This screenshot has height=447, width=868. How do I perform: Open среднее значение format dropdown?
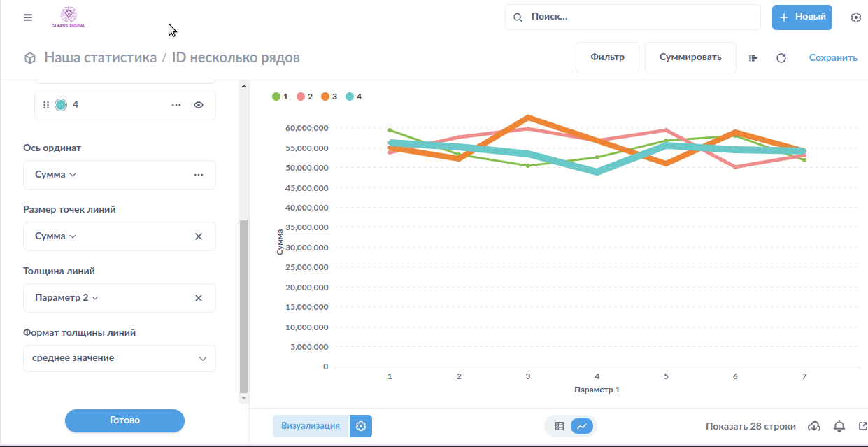[x=119, y=358]
